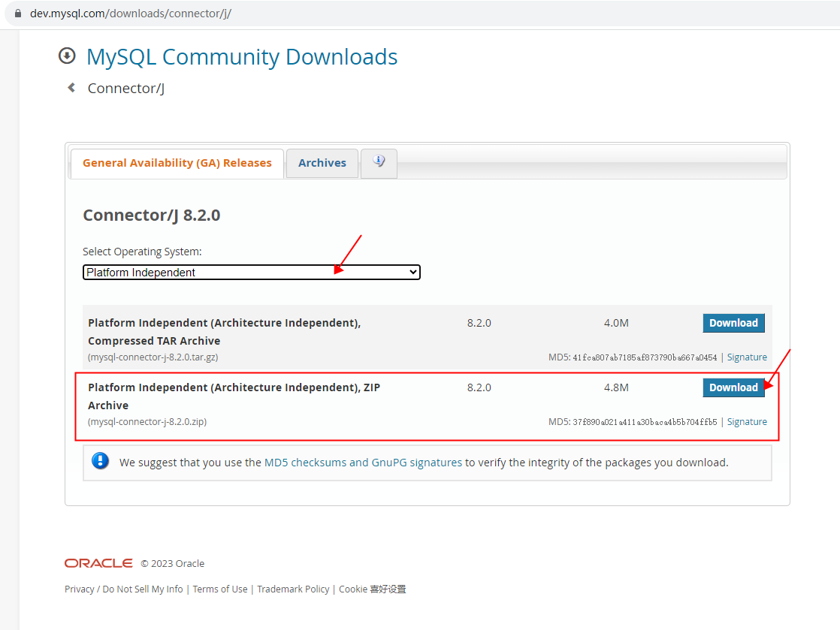Click the blue info alert icon
840x630 pixels.
coord(101,462)
